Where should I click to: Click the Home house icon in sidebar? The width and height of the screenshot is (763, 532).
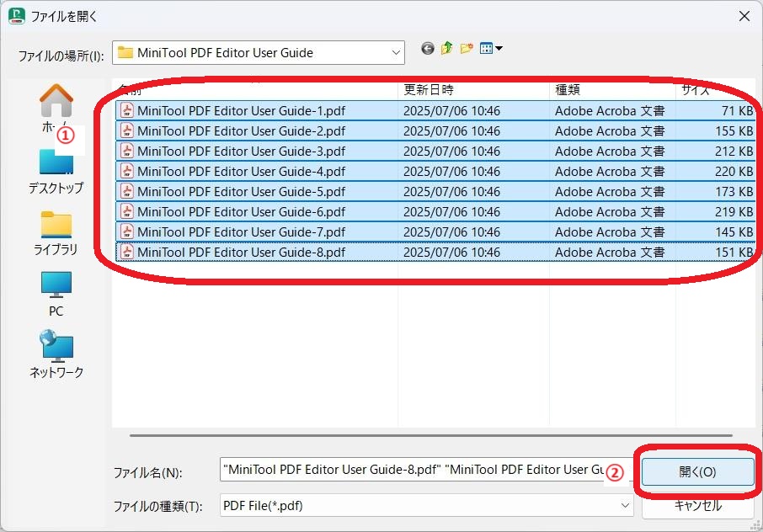[56, 101]
